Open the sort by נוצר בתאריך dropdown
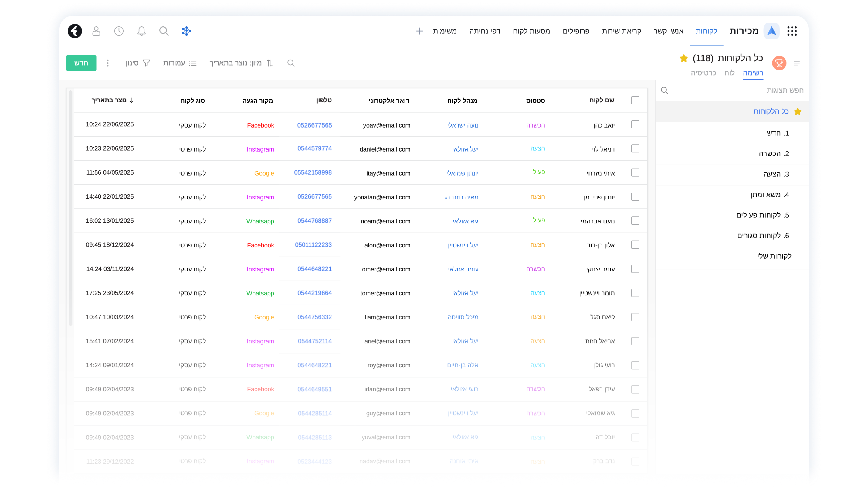The height and width of the screenshot is (501, 868). tap(241, 63)
